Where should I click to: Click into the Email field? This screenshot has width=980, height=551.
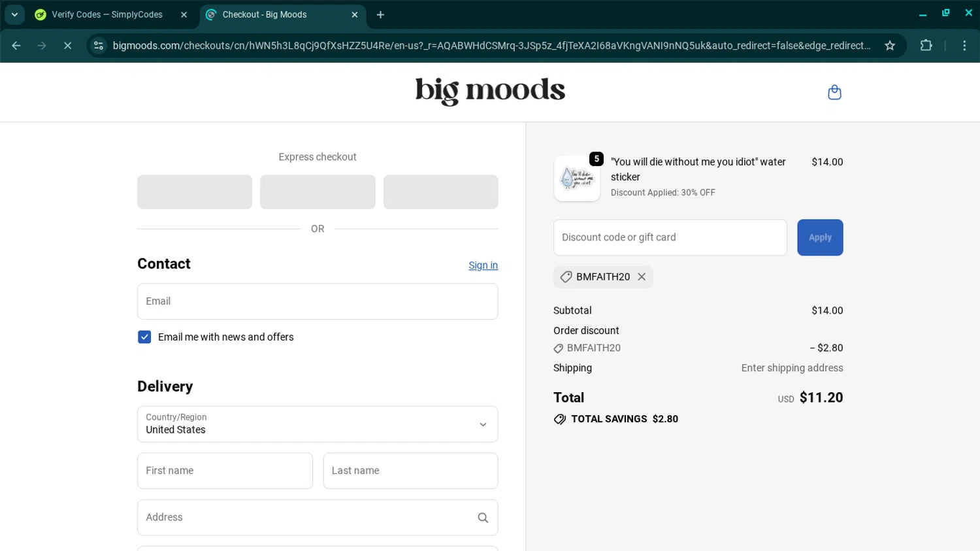click(x=318, y=301)
